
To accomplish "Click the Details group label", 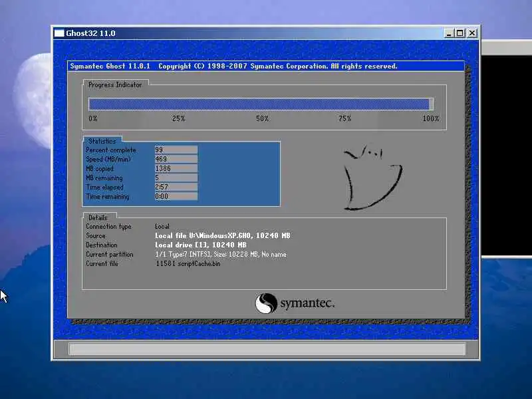I will pyautogui.click(x=98, y=217).
